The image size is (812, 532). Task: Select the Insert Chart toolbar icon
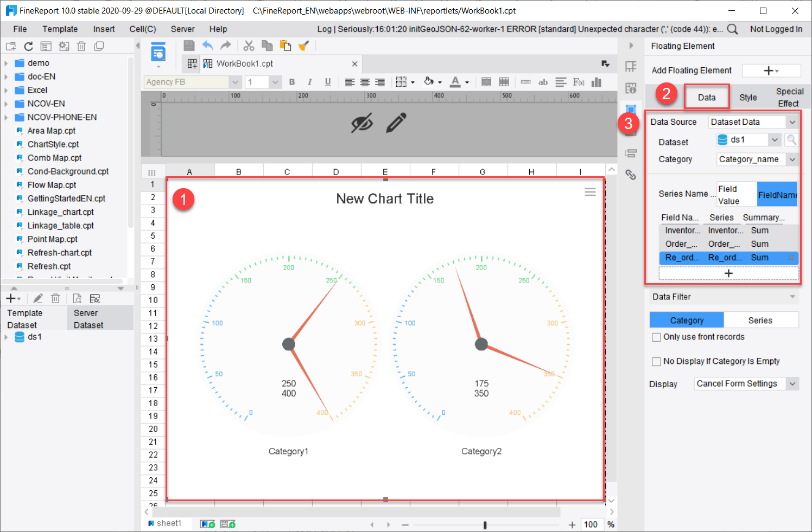596,82
